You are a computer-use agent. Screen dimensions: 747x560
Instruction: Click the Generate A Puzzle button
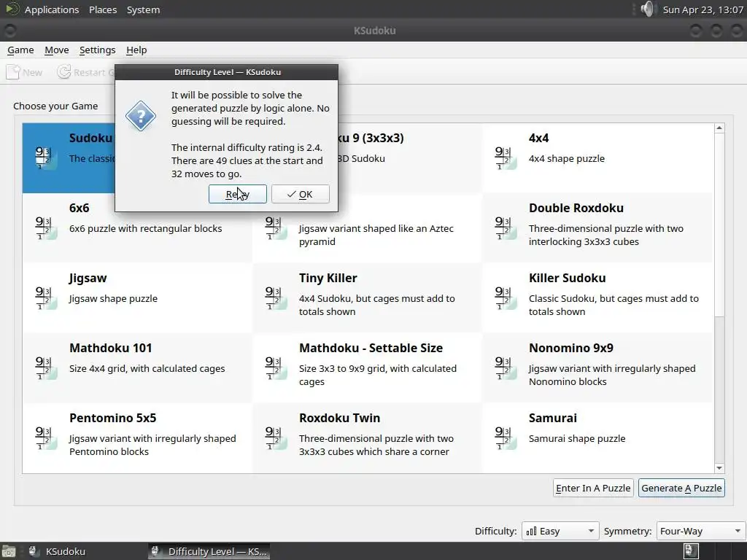(x=681, y=488)
